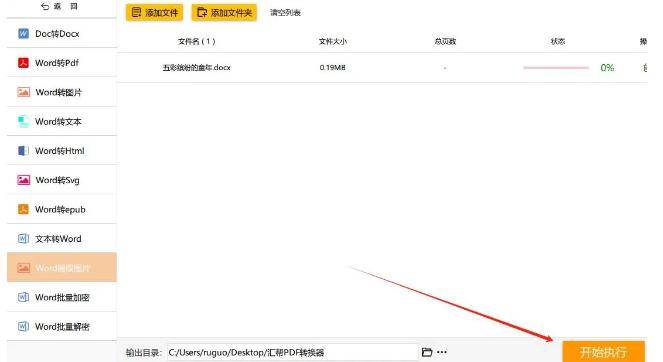Open Word批量加密 function
This screenshot has width=663, height=362.
[62, 297]
